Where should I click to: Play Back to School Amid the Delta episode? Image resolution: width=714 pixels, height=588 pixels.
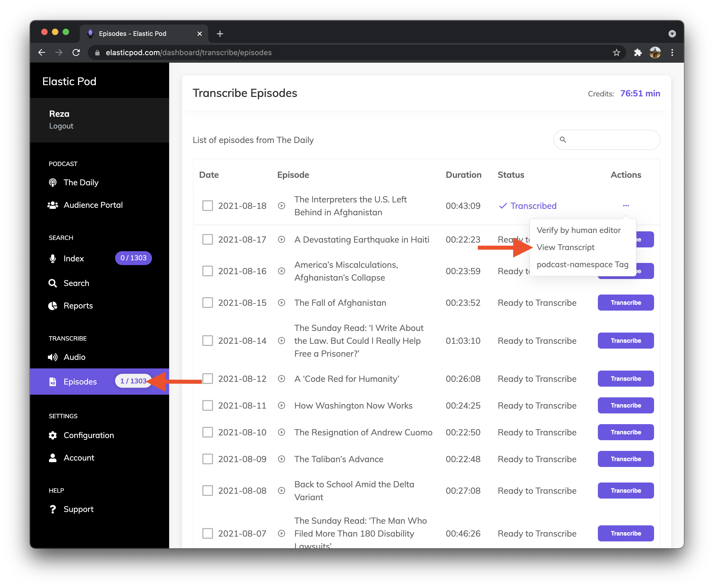click(x=281, y=491)
